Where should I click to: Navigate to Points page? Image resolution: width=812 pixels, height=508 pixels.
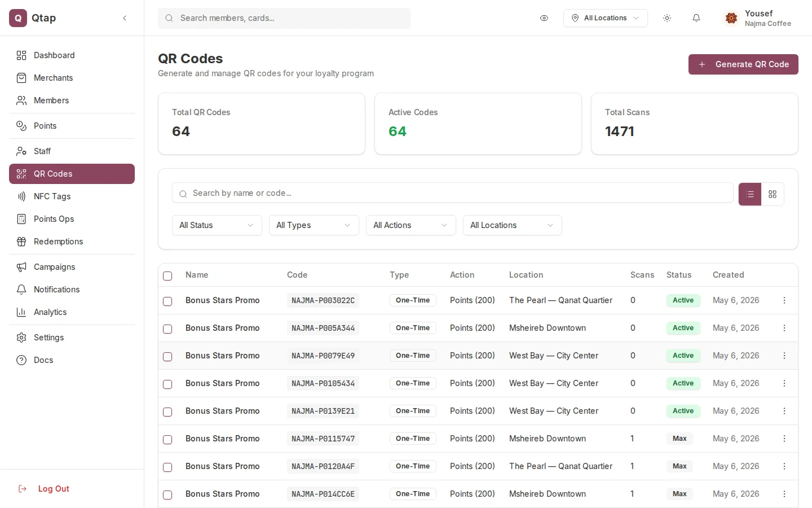[x=72, y=126]
